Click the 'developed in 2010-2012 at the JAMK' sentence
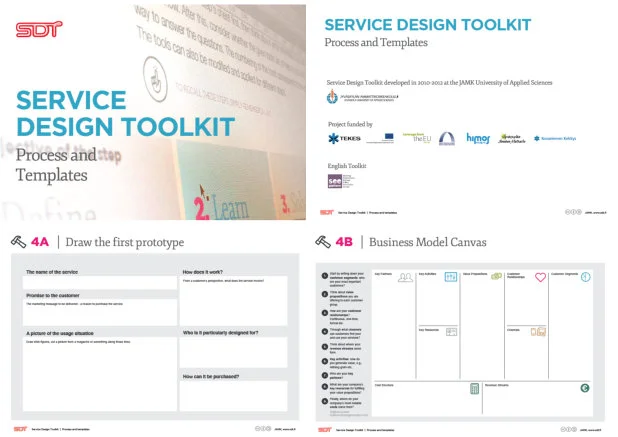This screenshot has width=618, height=437. coord(439,82)
